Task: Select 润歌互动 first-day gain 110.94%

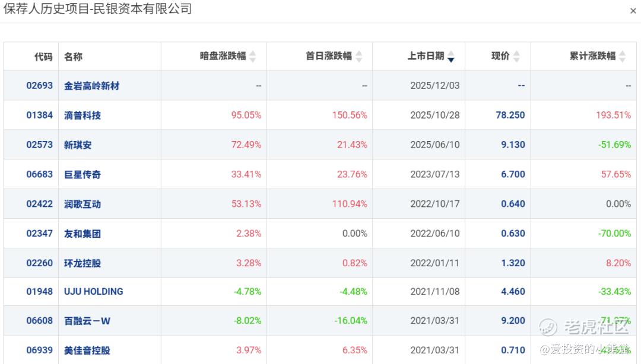Action: point(350,204)
